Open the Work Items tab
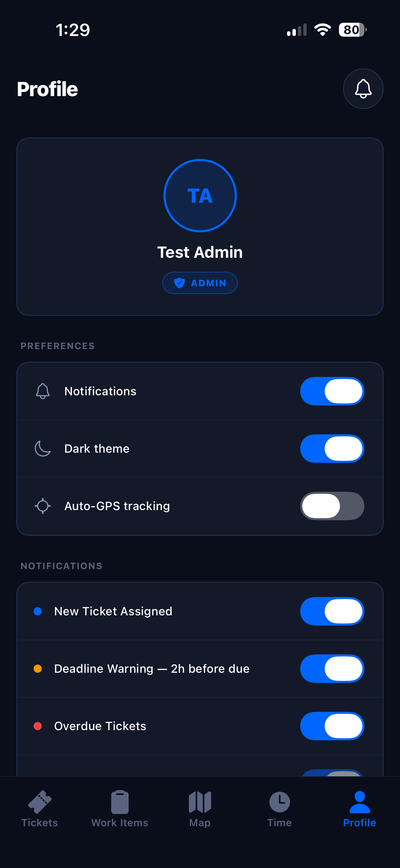 coord(120,809)
